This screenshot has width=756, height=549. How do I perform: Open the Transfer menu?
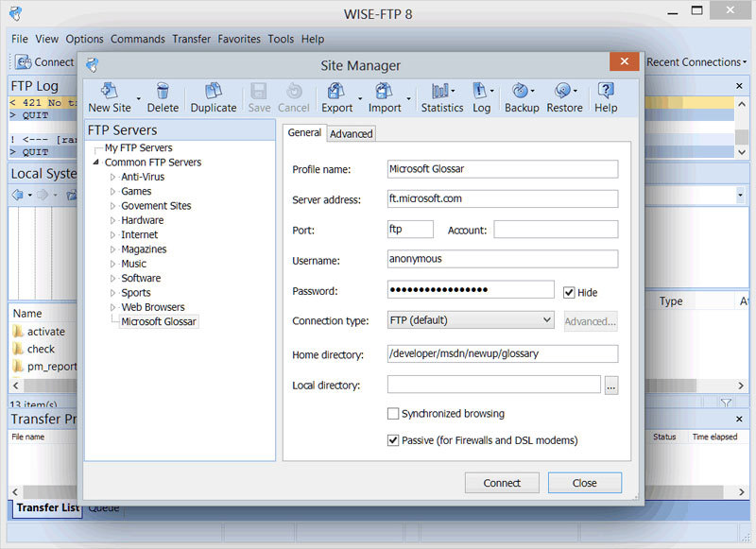(192, 39)
